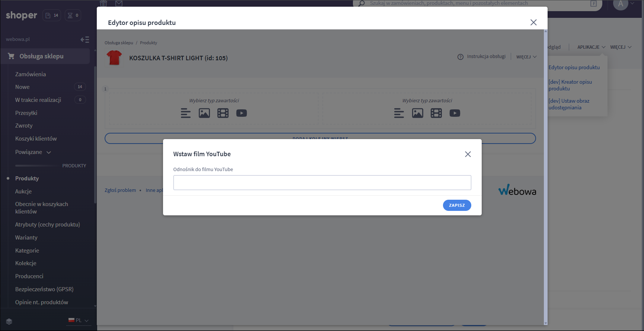
Task: Close the Wstaw film YouTube dialog
Action: (x=468, y=154)
